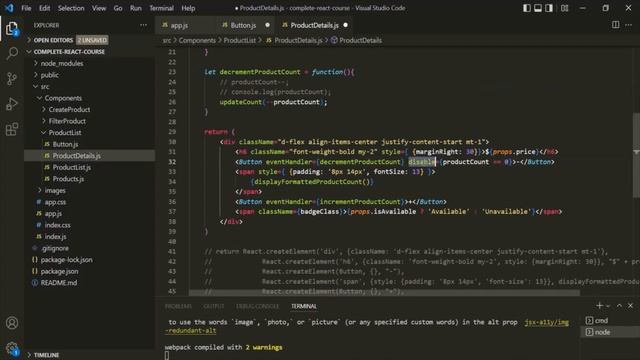Split the editor to the right
The image size is (640, 360).
click(x=615, y=25)
